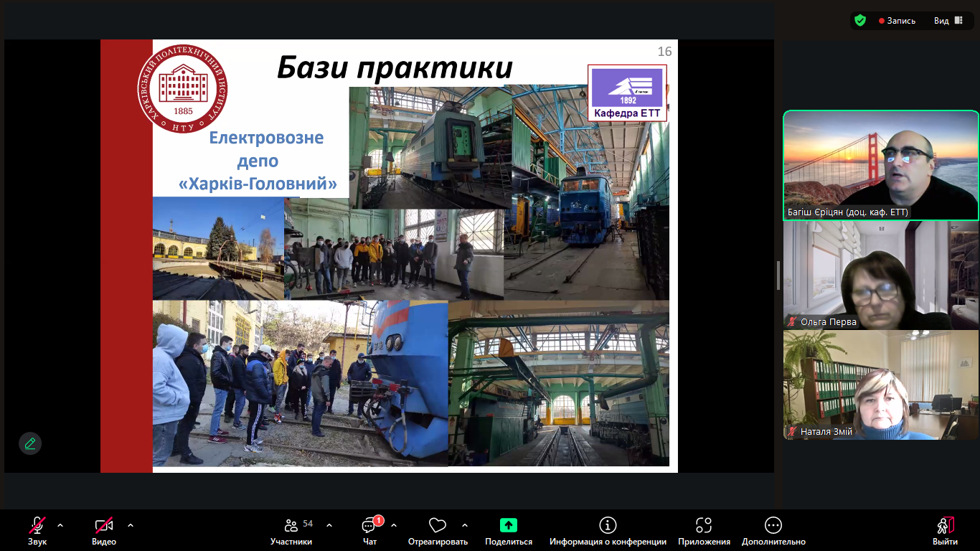Image resolution: width=980 pixels, height=551 pixels.
Task: Expand video options arrow next to Видео
Action: [x=131, y=525]
